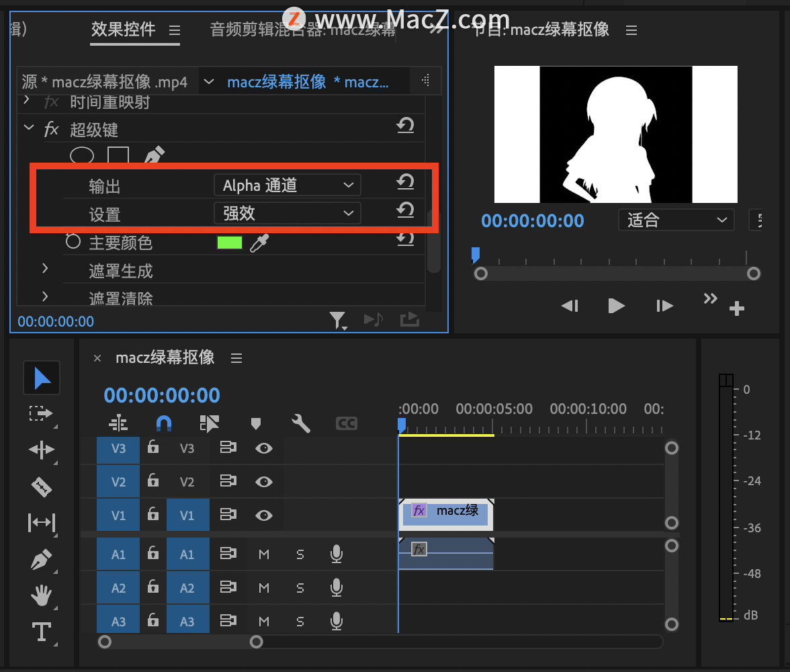Select the macz绿 video clip on V1
This screenshot has height=672, width=790.
446,514
